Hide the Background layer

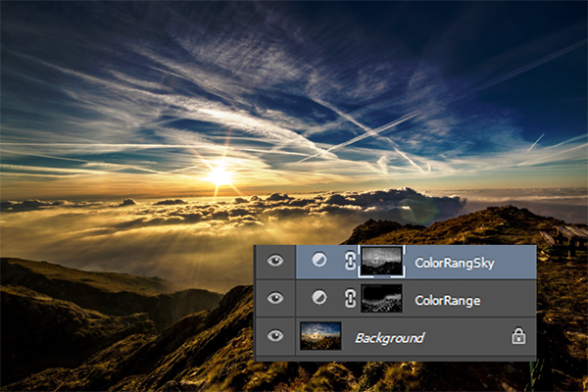pyautogui.click(x=275, y=336)
